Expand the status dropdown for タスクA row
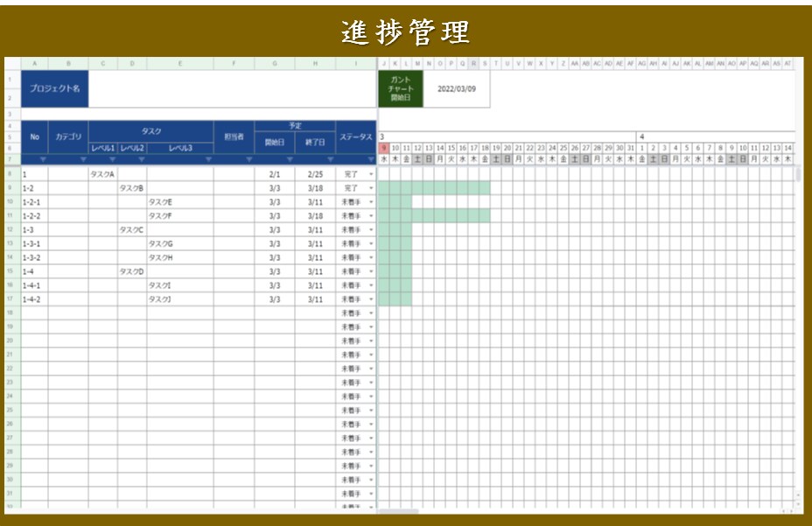 371,175
